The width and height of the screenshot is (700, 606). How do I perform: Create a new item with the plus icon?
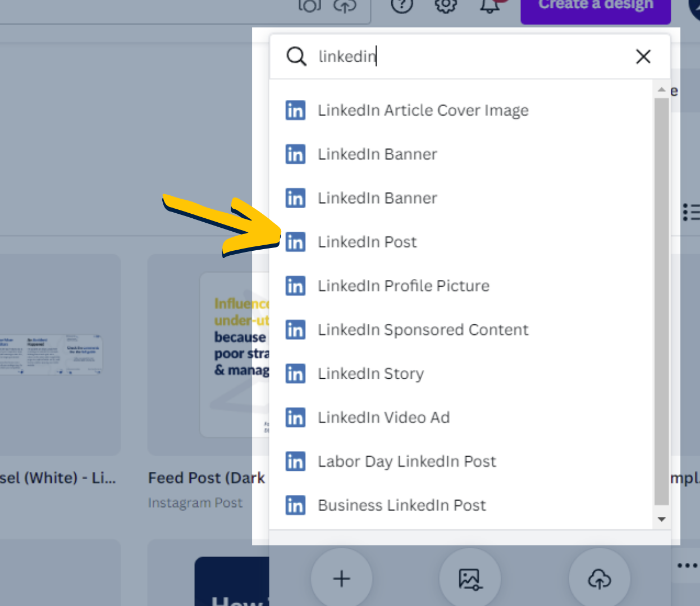pos(341,579)
